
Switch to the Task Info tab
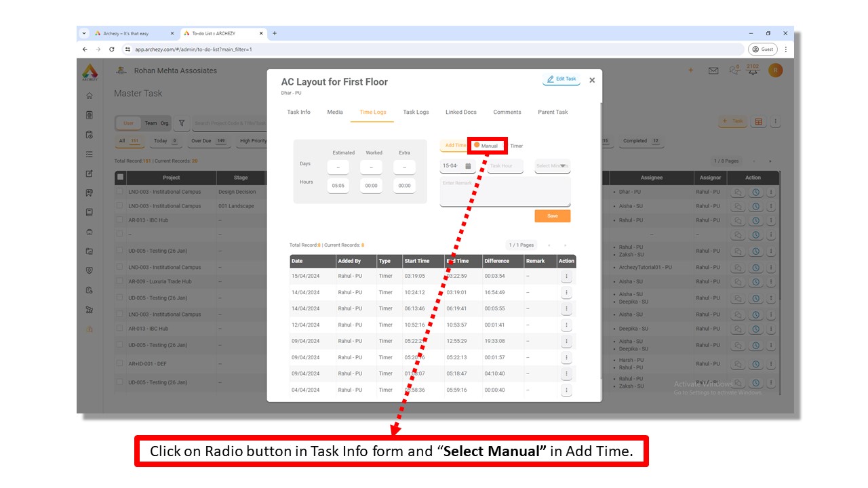(298, 113)
